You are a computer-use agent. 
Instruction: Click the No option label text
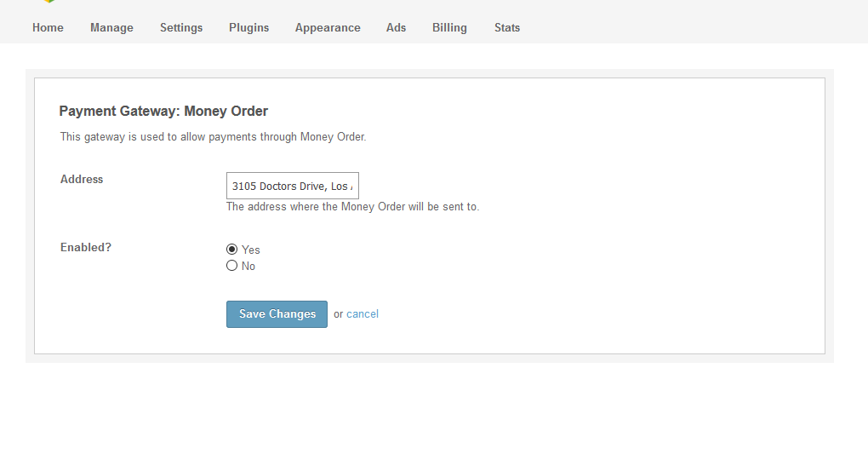[248, 266]
